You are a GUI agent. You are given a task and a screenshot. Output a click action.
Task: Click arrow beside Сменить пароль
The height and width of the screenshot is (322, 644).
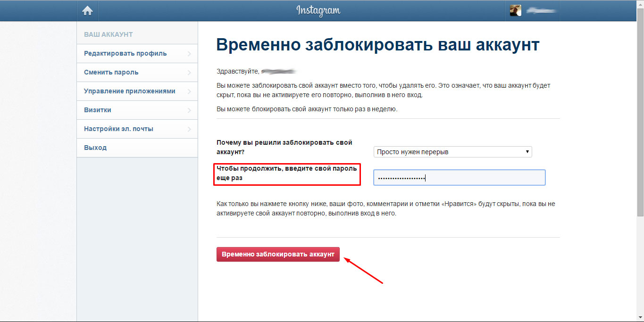pos(189,73)
